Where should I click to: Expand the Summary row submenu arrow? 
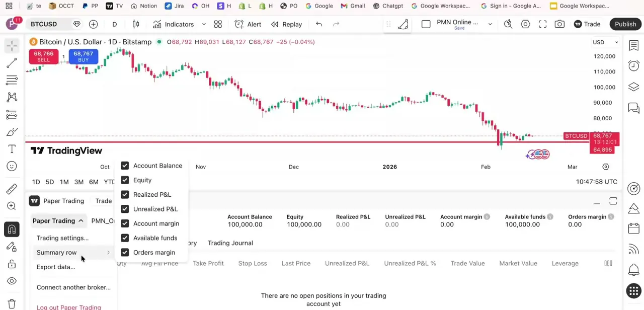coord(108,253)
